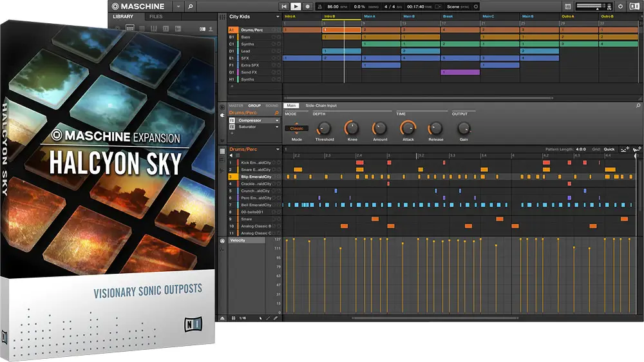Select the Groups type icon in browser

click(130, 28)
